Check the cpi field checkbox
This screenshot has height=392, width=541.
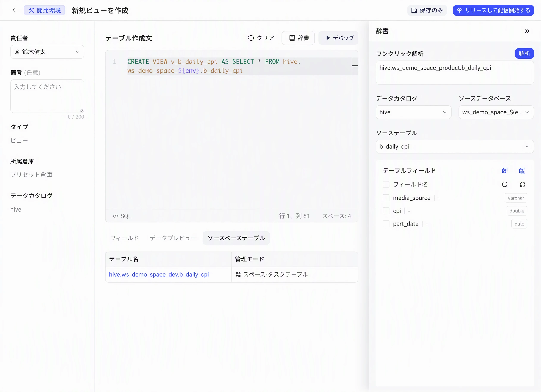point(386,211)
